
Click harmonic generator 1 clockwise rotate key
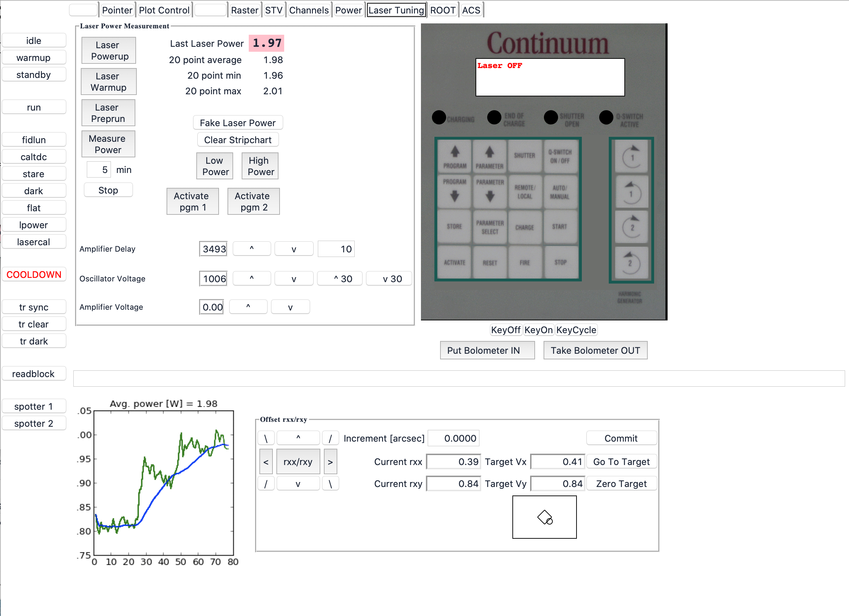pyautogui.click(x=631, y=157)
